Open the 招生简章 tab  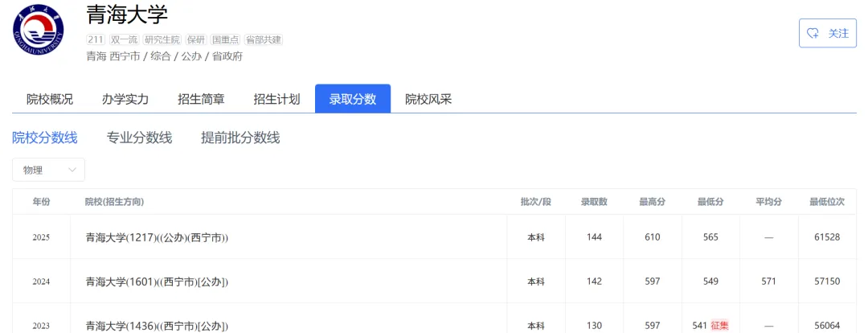pyautogui.click(x=201, y=99)
